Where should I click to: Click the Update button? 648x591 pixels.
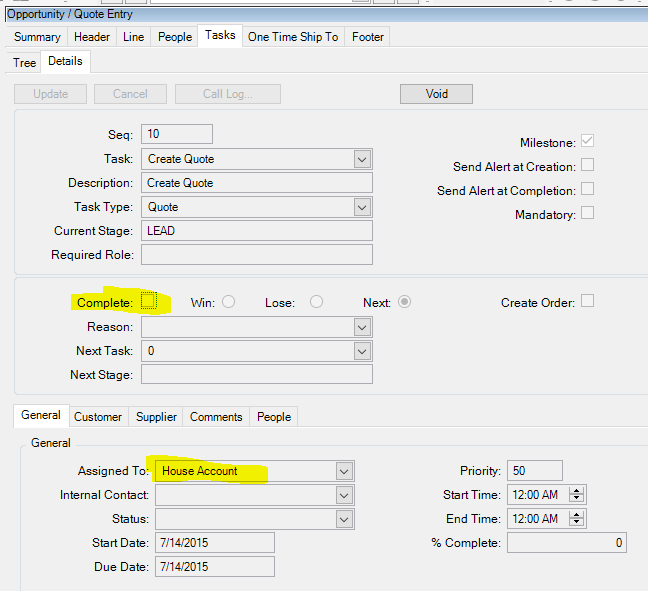(x=50, y=94)
